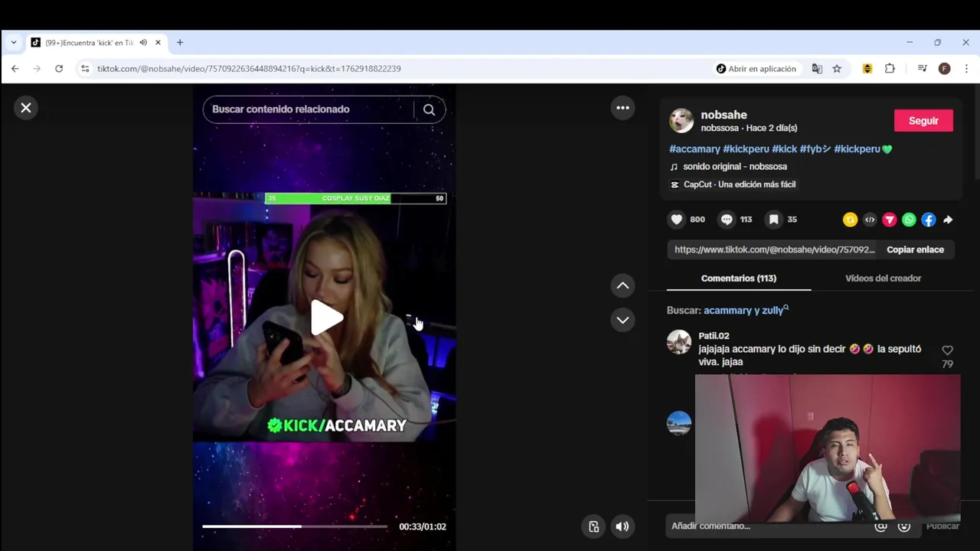Image resolution: width=980 pixels, height=551 pixels.
Task: Open the Extensions puzzle icon
Action: pos(890,69)
